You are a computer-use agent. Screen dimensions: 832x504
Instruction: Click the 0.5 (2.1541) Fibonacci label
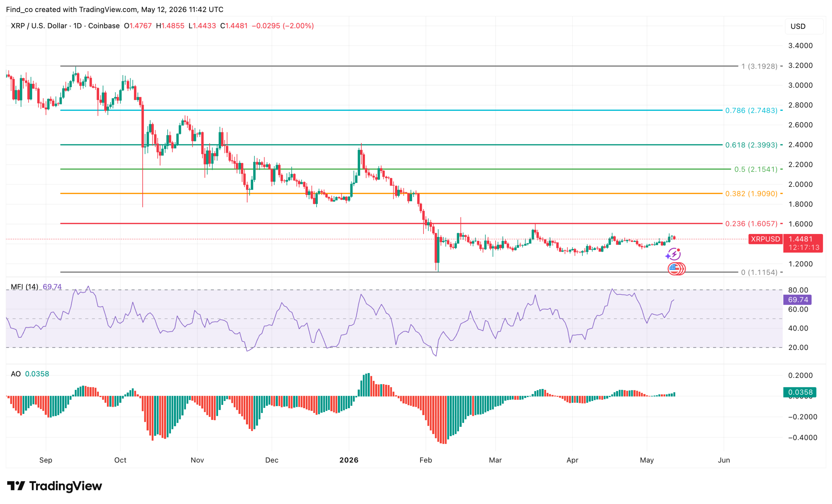point(756,169)
